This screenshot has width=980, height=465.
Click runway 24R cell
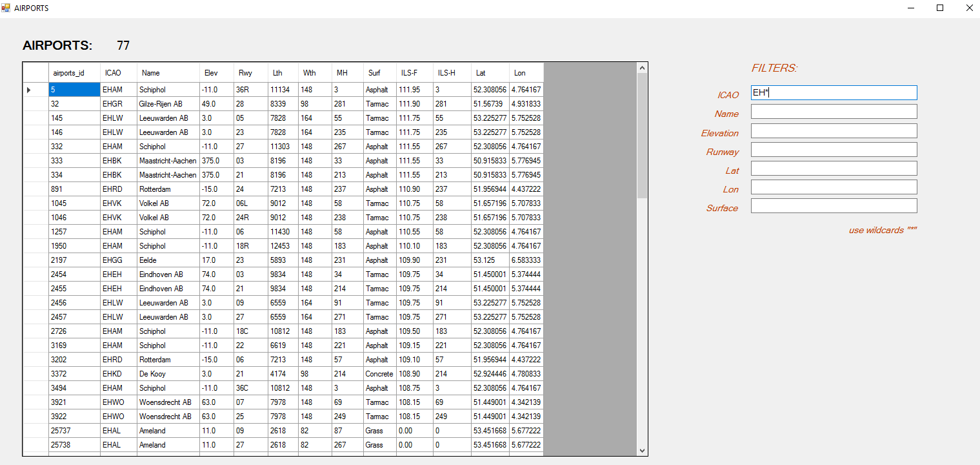coord(251,218)
